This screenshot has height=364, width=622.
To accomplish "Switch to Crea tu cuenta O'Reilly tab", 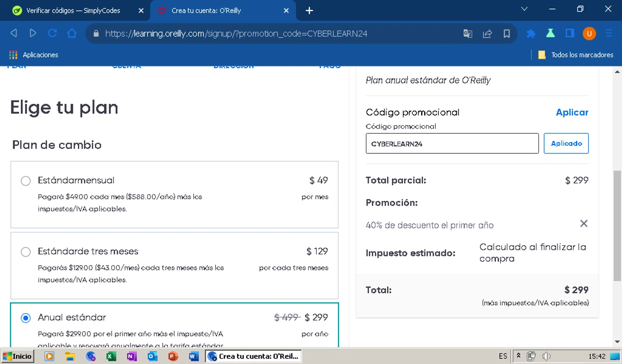I will (206, 10).
